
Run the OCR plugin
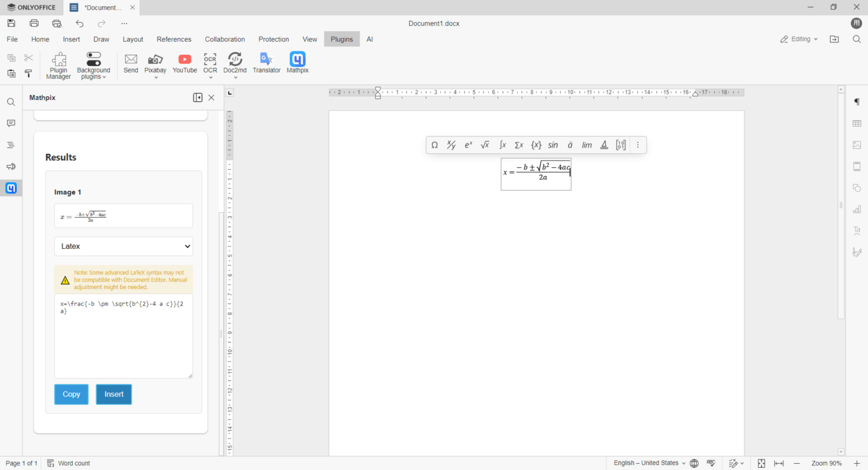pos(210,62)
